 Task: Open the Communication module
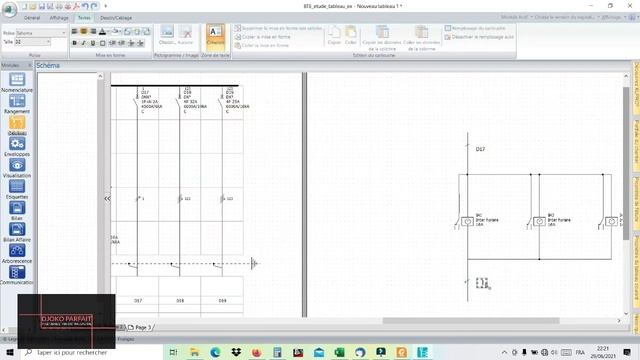17,275
